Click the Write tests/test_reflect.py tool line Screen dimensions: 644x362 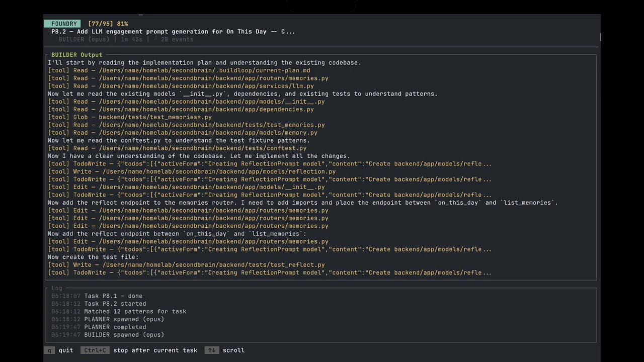point(186,265)
